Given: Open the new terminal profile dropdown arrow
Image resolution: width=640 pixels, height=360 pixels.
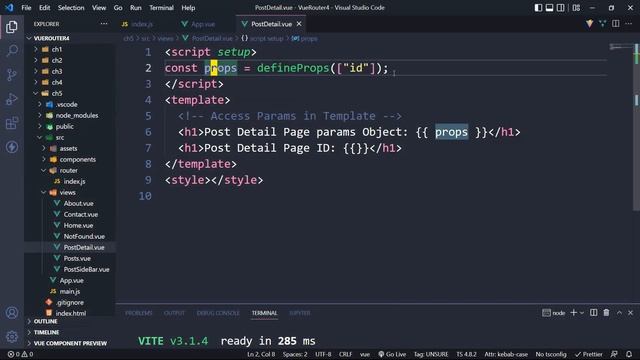Looking at the screenshot, I should click(x=582, y=313).
